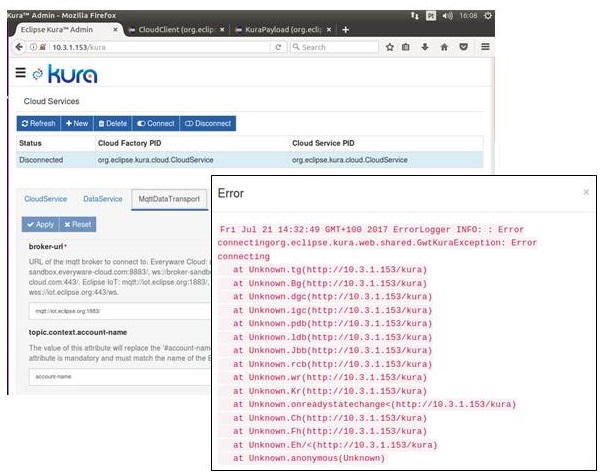This screenshot has height=475, width=603.
Task: Click the Firefox Search box
Action: click(x=334, y=47)
